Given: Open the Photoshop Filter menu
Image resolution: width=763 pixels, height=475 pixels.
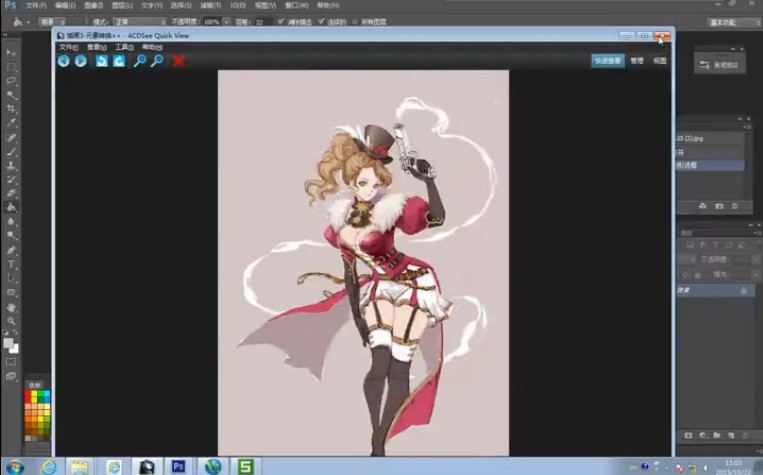Looking at the screenshot, I should click(x=210, y=5).
